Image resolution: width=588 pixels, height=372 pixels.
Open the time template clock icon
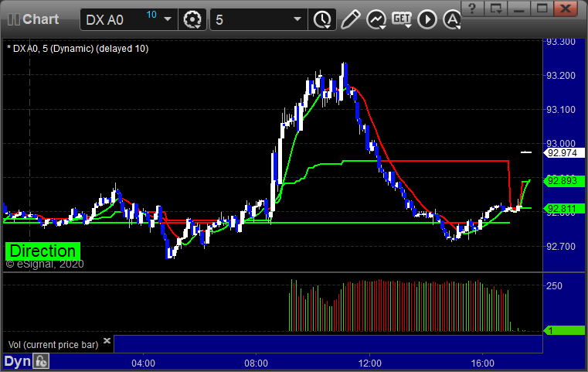click(x=322, y=19)
